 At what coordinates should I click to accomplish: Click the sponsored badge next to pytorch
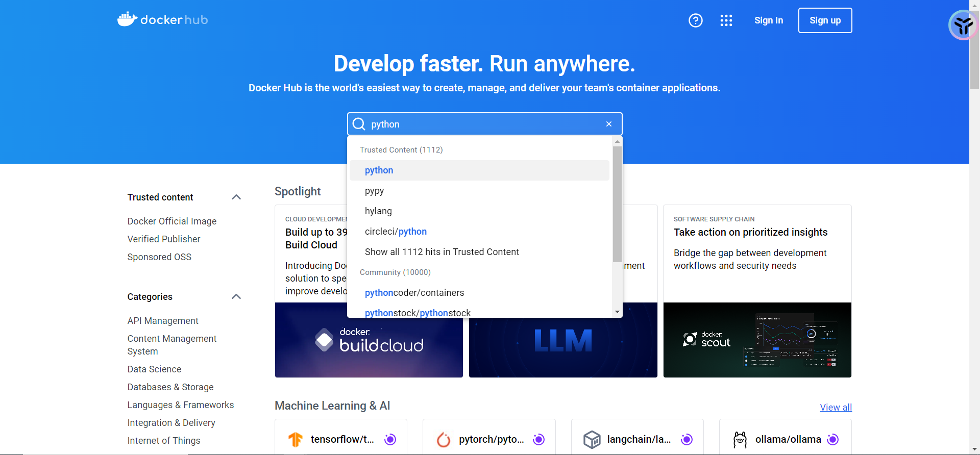pyautogui.click(x=538, y=439)
